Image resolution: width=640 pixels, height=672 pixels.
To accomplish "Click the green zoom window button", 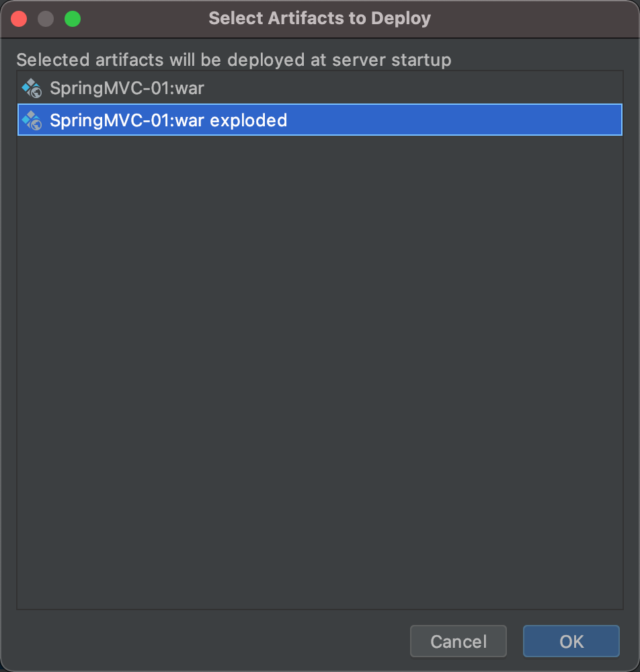I will [73, 19].
